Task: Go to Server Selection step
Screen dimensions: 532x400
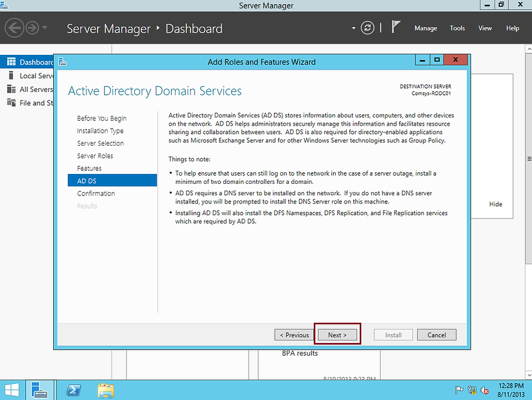Action: [100, 143]
